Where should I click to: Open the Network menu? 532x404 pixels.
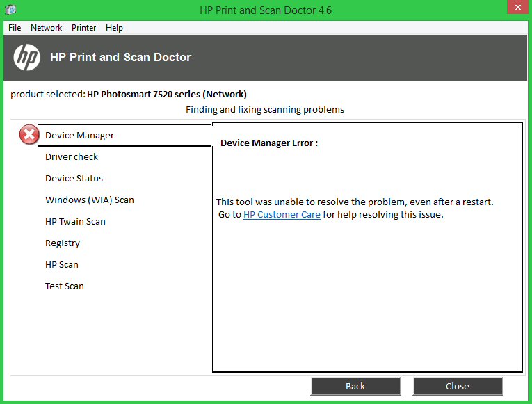46,28
